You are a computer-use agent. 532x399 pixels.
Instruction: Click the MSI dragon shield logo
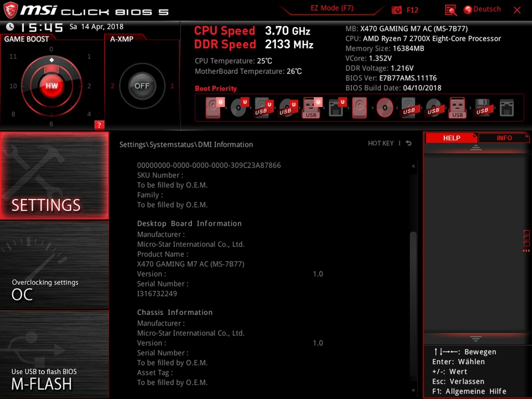click(11, 10)
